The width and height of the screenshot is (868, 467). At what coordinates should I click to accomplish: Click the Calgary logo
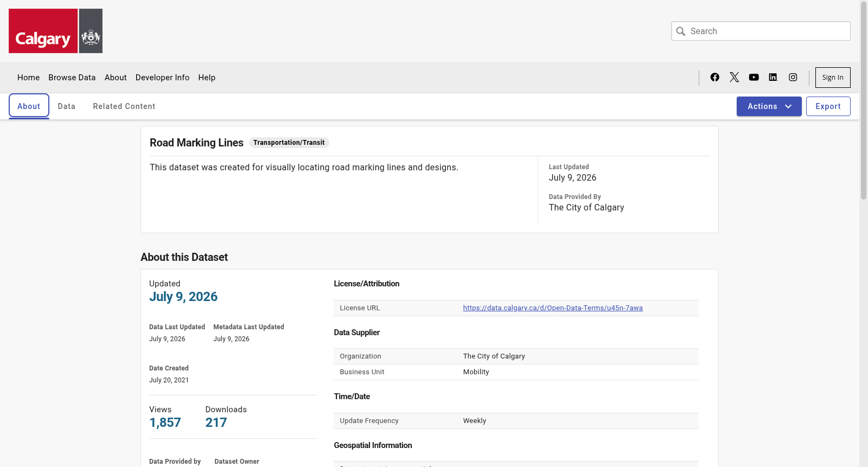pos(55,31)
